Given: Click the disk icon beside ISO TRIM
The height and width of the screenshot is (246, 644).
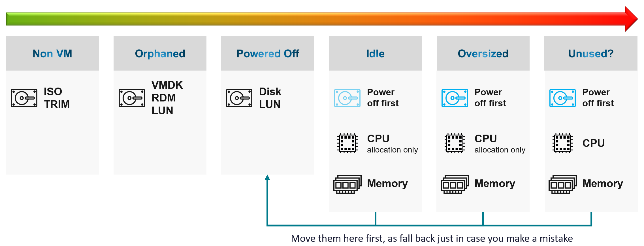Looking at the screenshot, I should [x=24, y=98].
